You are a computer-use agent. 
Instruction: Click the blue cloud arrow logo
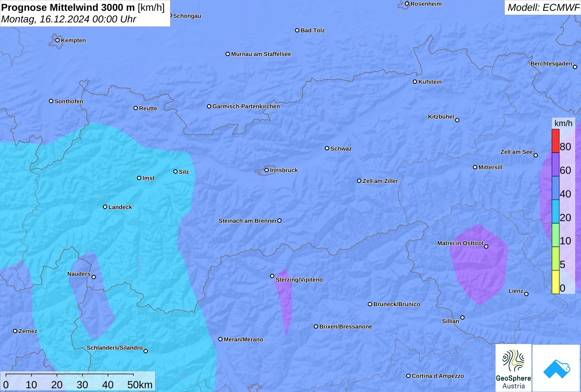click(x=556, y=368)
